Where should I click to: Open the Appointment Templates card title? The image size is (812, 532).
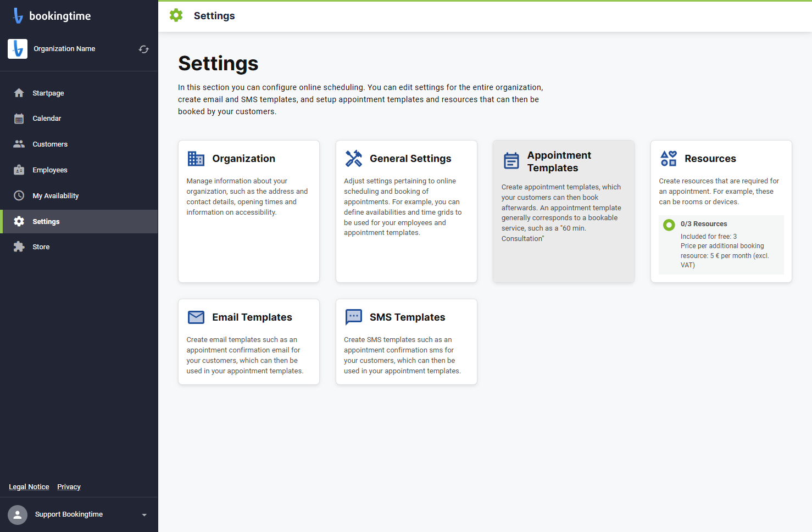[559, 161]
